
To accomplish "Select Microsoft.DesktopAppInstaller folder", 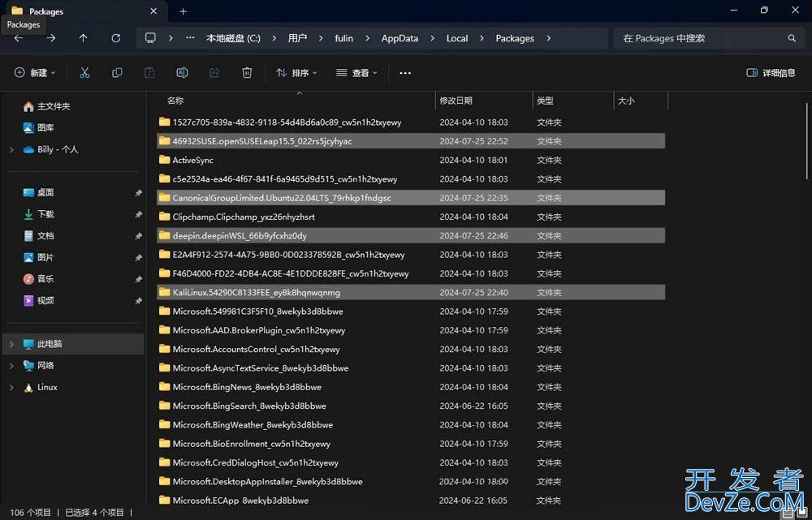I will pyautogui.click(x=411, y=482).
